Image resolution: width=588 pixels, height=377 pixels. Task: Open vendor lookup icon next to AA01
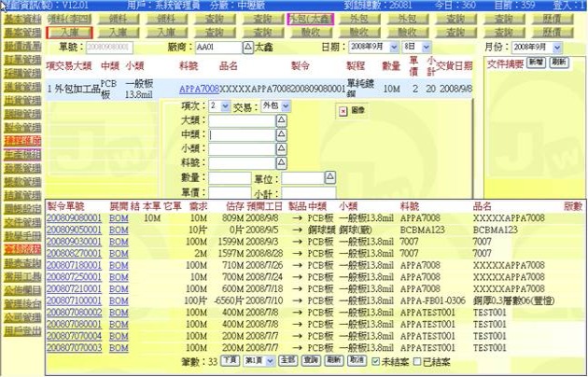247,46
